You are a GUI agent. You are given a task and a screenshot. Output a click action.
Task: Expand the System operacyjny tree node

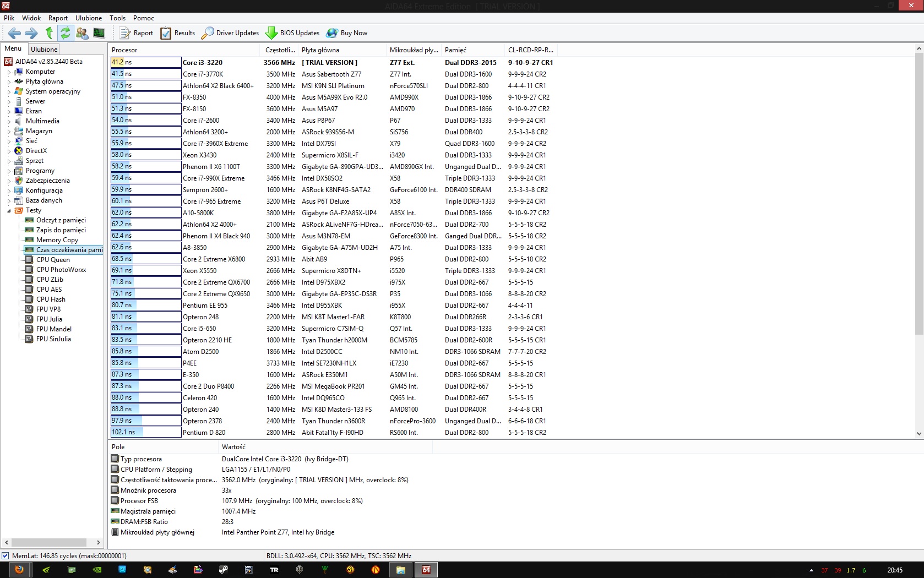click(x=9, y=92)
